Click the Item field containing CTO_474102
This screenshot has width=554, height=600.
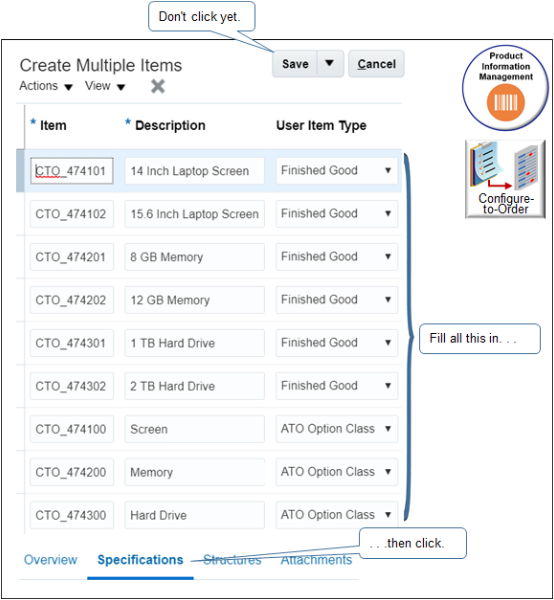[72, 214]
